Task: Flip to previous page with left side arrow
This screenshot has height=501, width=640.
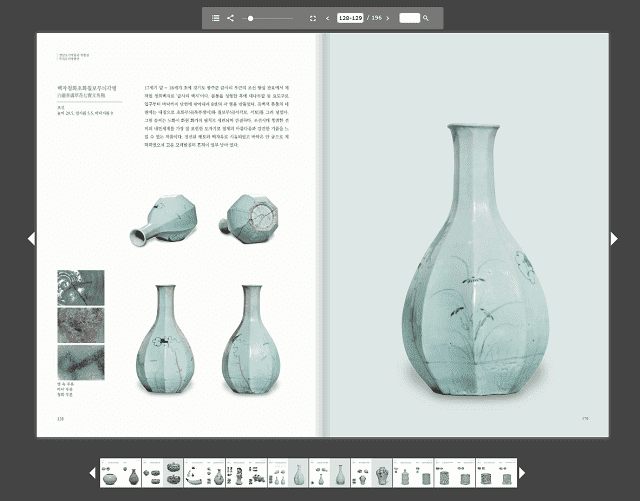Action: point(31,238)
